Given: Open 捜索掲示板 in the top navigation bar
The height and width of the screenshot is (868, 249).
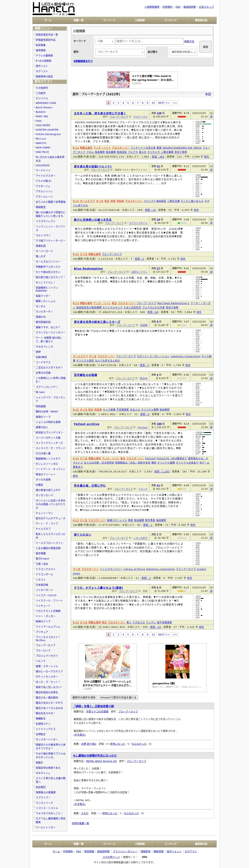Looking at the screenshot, I should (x=201, y=20).
